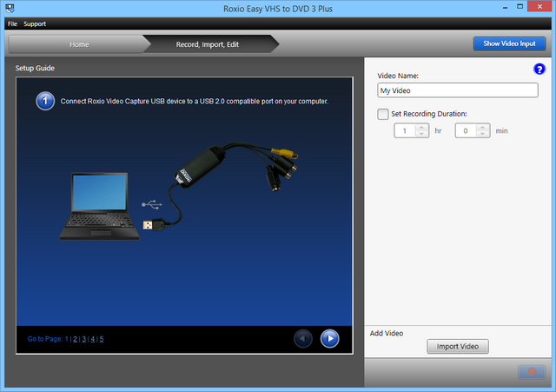Decrease the hours value with down arrow
This screenshot has width=556, height=392.
(421, 134)
